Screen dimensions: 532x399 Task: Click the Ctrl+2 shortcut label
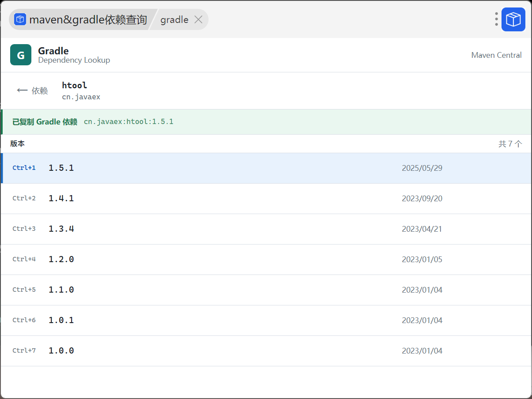[24, 198]
